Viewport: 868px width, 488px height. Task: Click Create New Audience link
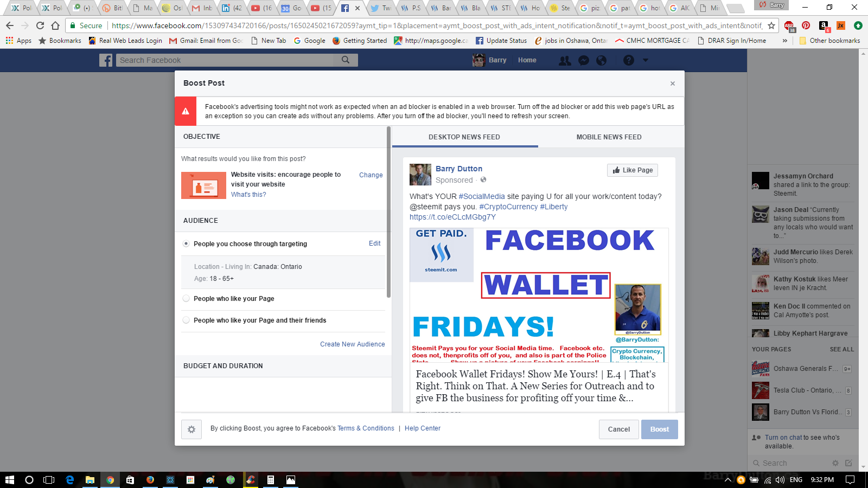(x=353, y=344)
